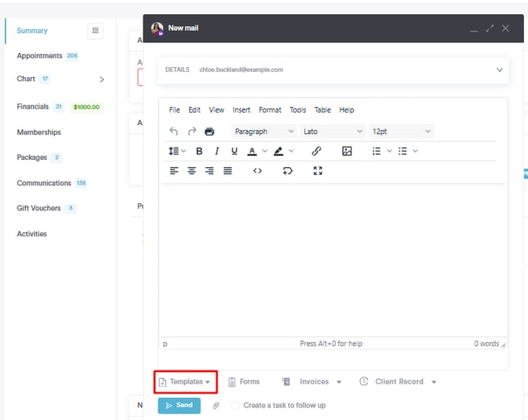Open the Insert menu
Screen dimensions: 528x420
(x=241, y=110)
